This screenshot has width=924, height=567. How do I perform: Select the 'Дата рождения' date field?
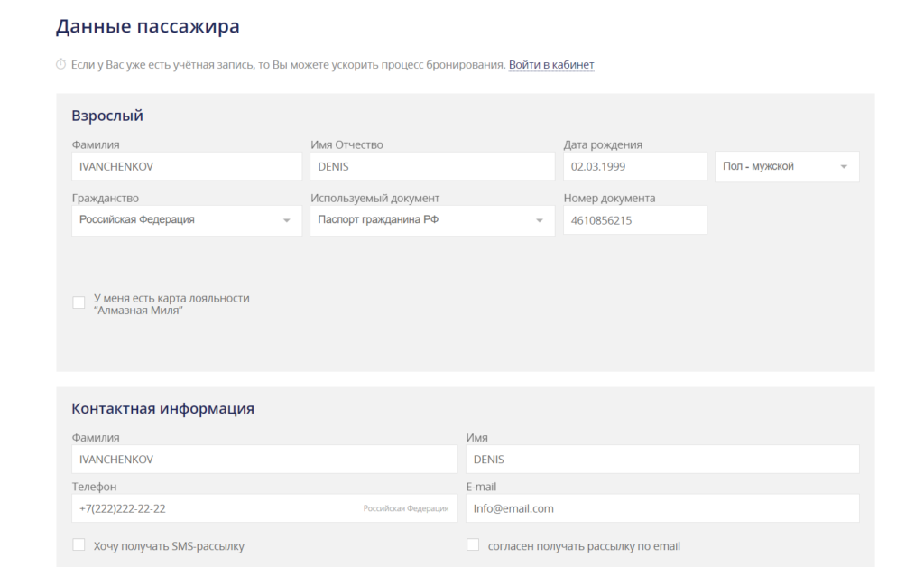click(x=634, y=167)
